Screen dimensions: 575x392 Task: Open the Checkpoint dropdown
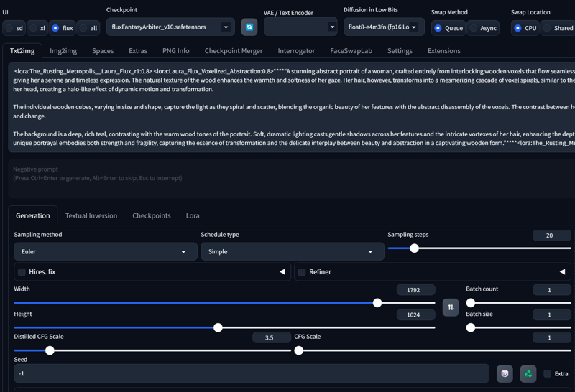tap(170, 27)
